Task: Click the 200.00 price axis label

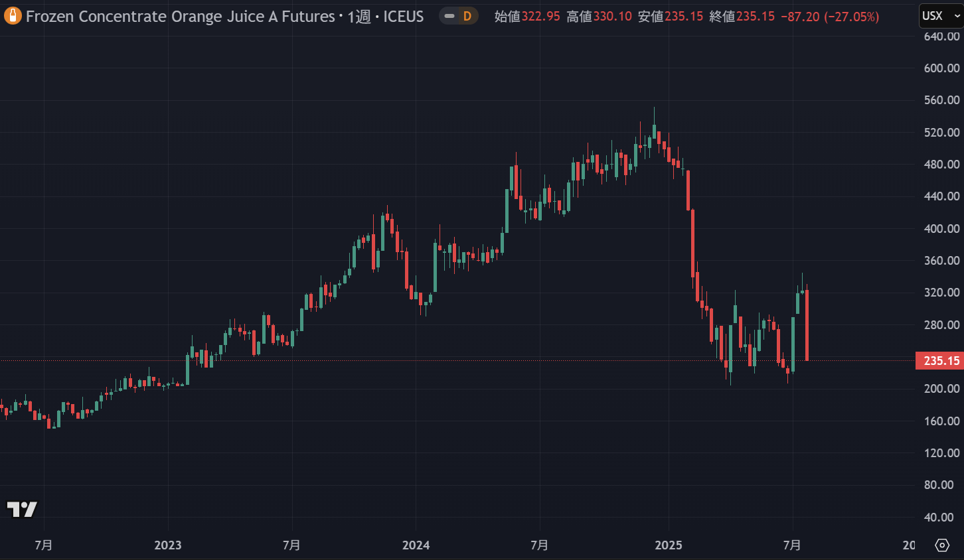Action: 941,389
